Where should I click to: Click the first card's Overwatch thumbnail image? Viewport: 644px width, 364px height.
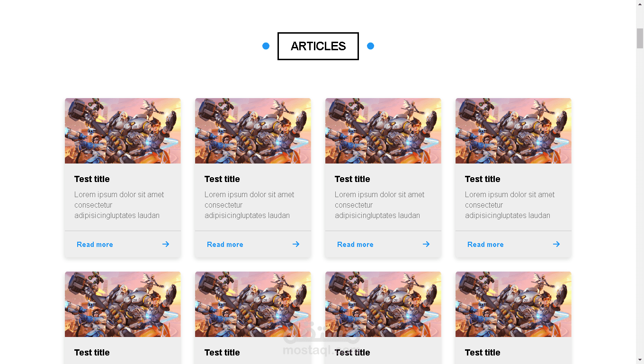123,131
